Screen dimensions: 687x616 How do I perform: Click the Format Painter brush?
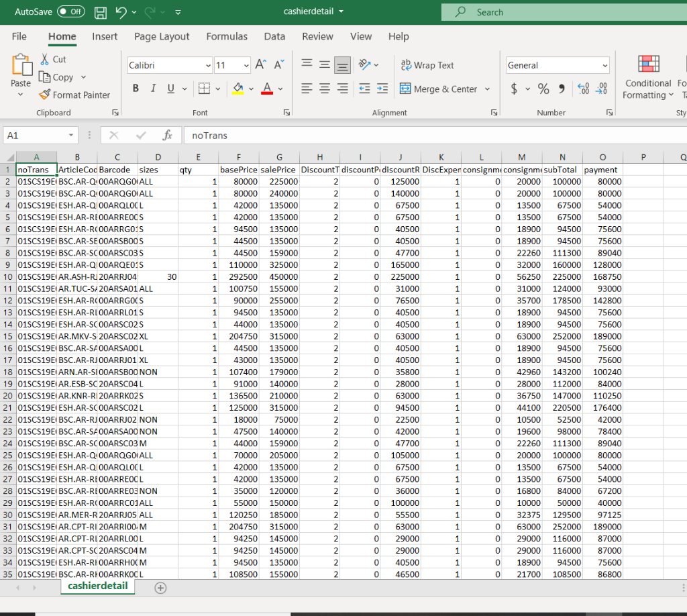coord(44,95)
